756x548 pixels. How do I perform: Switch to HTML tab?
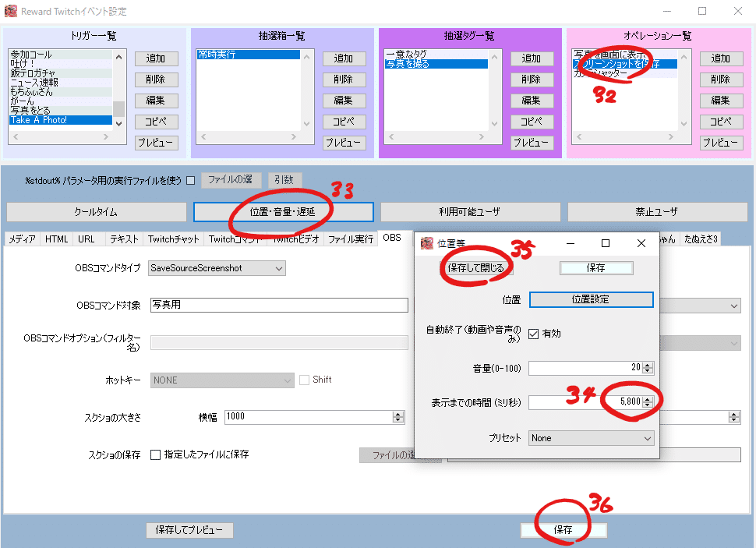click(56, 239)
